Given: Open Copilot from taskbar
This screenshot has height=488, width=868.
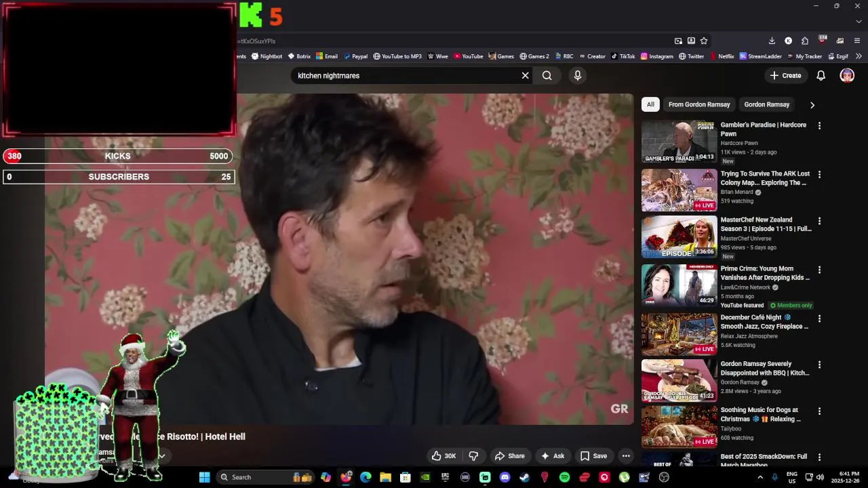Looking at the screenshot, I should pyautogui.click(x=325, y=477).
